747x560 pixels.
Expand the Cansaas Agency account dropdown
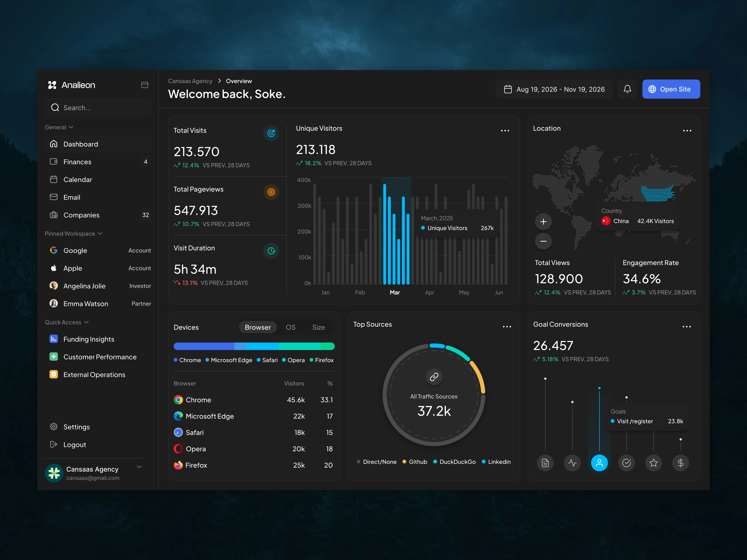(x=139, y=467)
